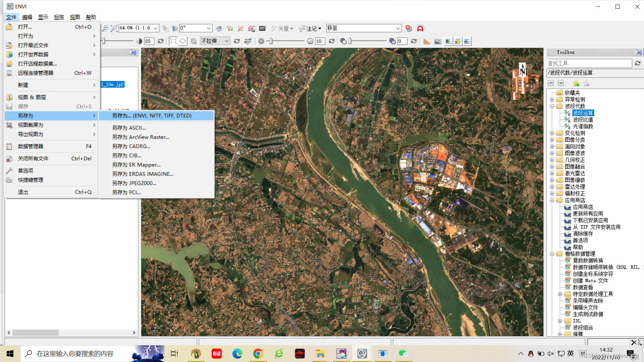Screen dimensions: 644x362
Task: Adjust the sharpen slider handle
Action: click(x=271, y=41)
